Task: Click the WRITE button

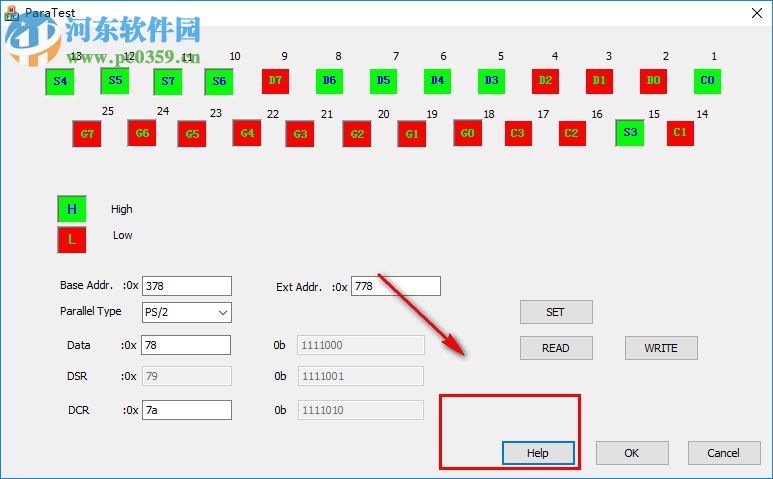Action: coord(661,348)
